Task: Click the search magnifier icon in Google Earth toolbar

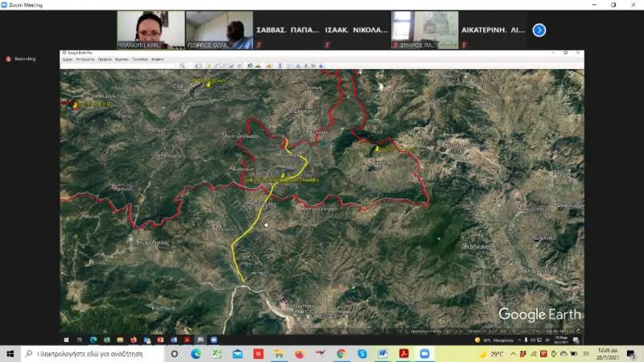Action: (183, 66)
